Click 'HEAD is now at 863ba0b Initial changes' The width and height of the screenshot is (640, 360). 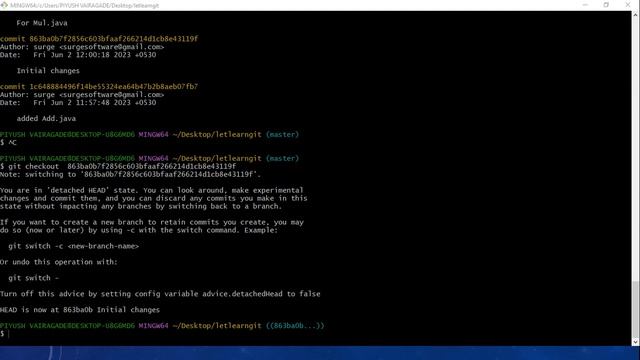coord(80,310)
